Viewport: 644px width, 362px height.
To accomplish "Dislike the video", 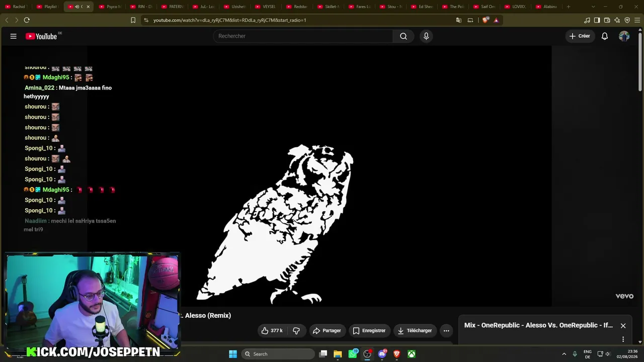I will [296, 331].
